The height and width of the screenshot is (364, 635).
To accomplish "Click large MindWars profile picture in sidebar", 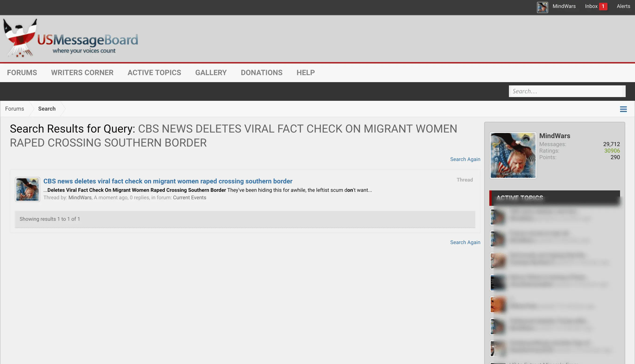I will click(513, 155).
